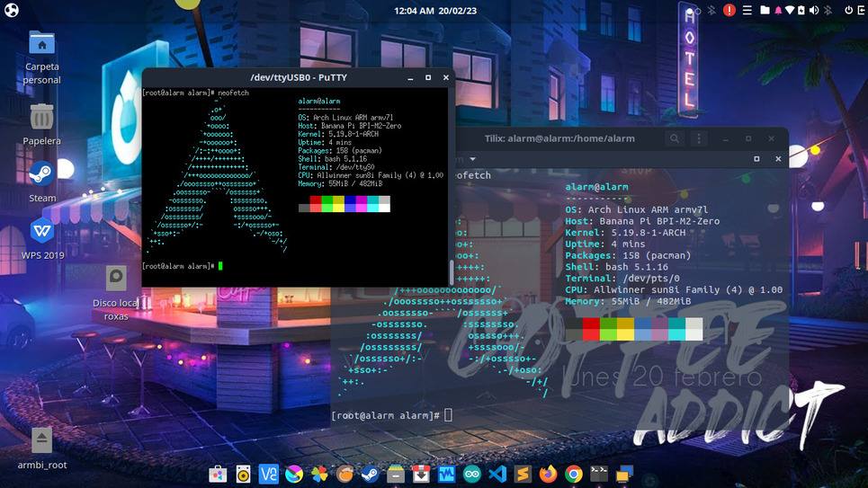The width and height of the screenshot is (868, 488).
Task: Open the Disco local roxas drive icon
Action: (x=116, y=278)
